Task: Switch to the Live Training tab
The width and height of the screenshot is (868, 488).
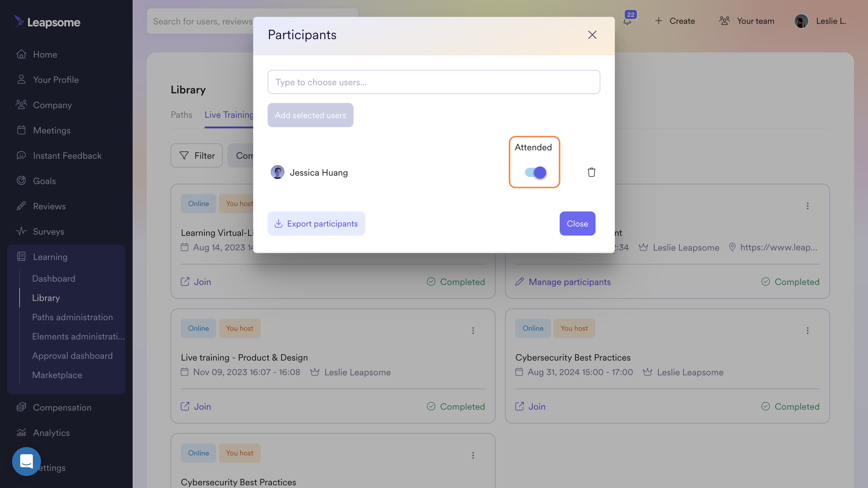Action: point(229,114)
